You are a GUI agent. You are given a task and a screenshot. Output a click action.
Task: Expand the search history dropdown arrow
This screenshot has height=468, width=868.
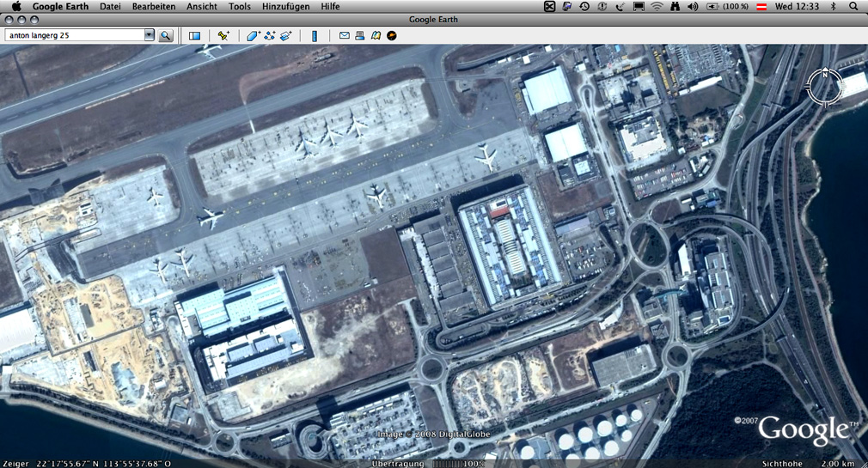(x=149, y=35)
